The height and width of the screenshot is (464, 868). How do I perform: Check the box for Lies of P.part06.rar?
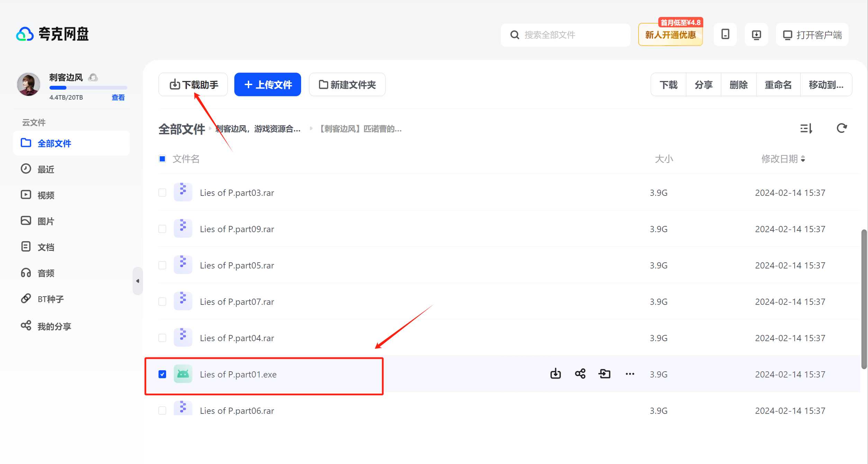(x=162, y=410)
